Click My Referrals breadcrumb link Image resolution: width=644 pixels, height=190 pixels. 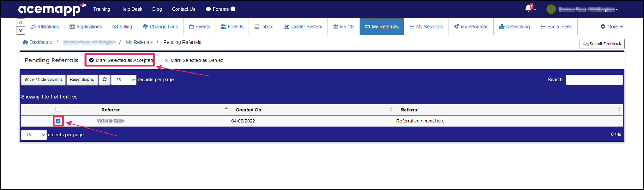pyautogui.click(x=139, y=42)
